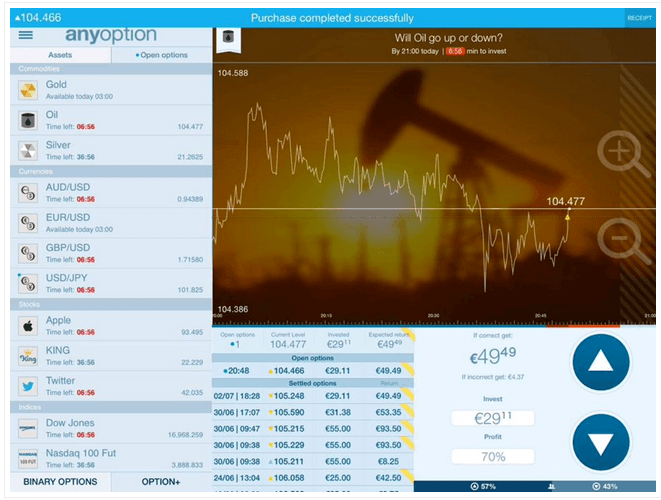
Task: Select the GBP/USD row
Action: (x=111, y=253)
